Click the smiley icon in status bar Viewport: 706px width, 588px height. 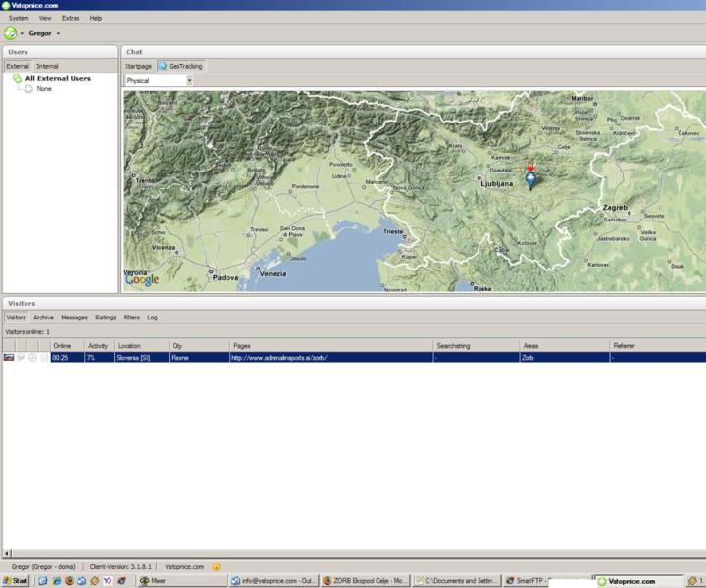click(216, 566)
